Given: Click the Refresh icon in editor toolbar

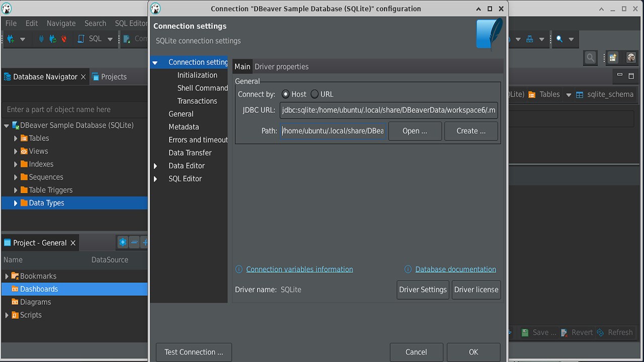Looking at the screenshot, I should (x=600, y=332).
